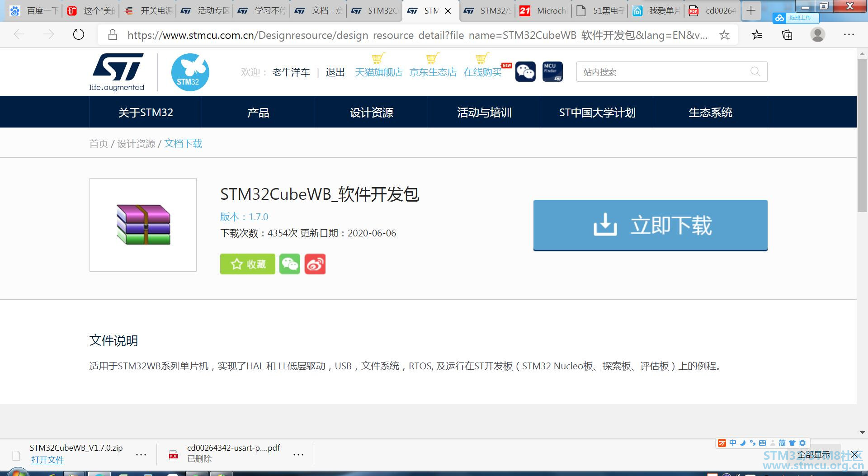Viewport: 868px width, 476px height.
Task: Switch to the 百度一下 tab
Action: pyautogui.click(x=34, y=11)
